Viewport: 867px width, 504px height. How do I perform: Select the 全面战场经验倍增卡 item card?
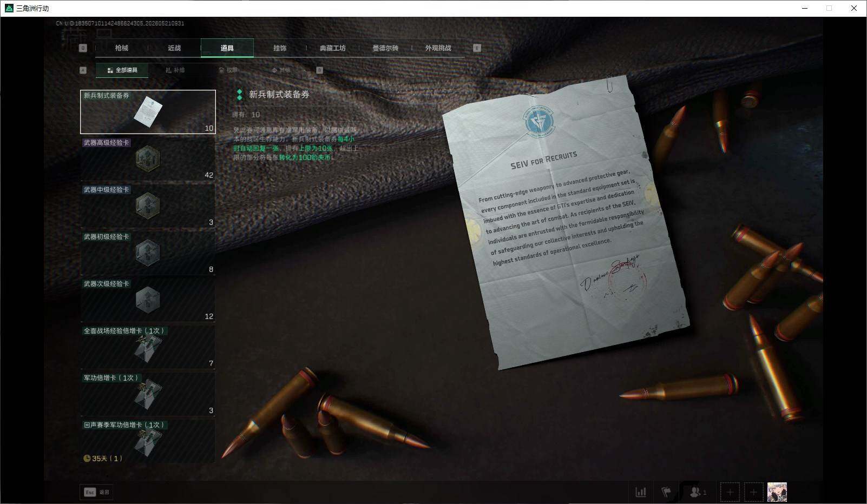click(x=148, y=347)
